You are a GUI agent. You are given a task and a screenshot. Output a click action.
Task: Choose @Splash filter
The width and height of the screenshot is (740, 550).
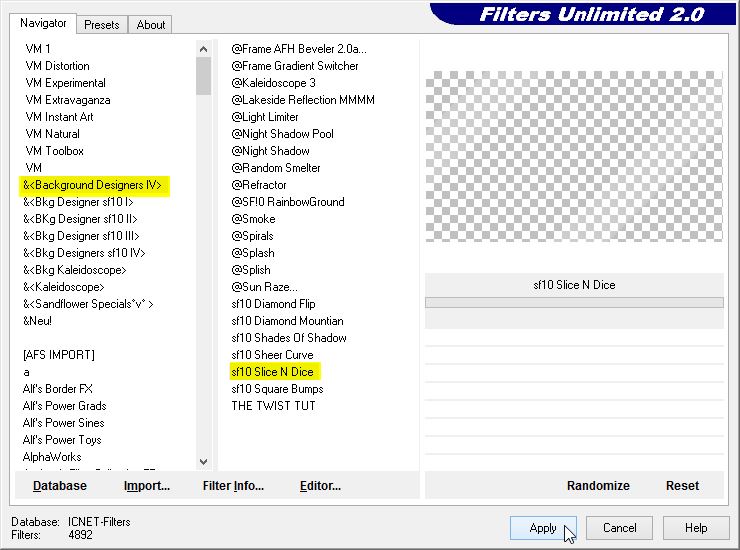coord(252,253)
